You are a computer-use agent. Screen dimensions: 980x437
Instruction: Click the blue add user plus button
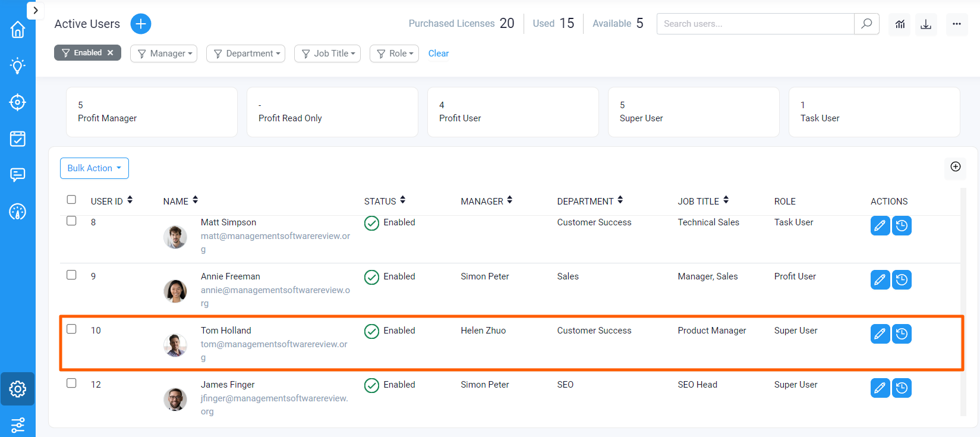coord(141,24)
